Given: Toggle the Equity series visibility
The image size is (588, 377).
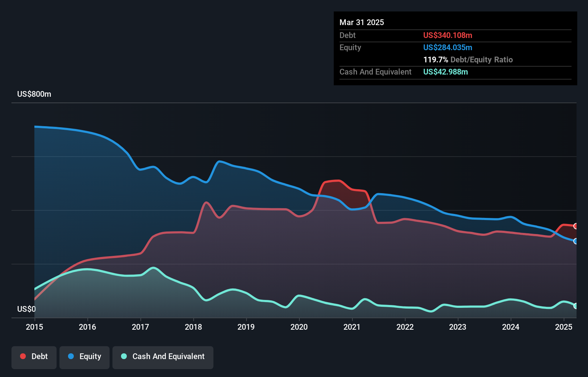Looking at the screenshot, I should pos(84,357).
